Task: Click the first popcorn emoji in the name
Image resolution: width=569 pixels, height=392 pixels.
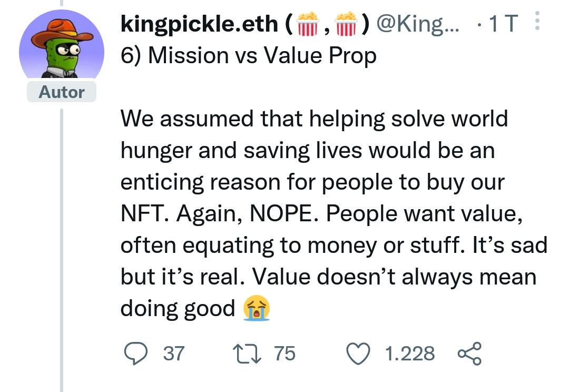Action: pyautogui.click(x=309, y=24)
